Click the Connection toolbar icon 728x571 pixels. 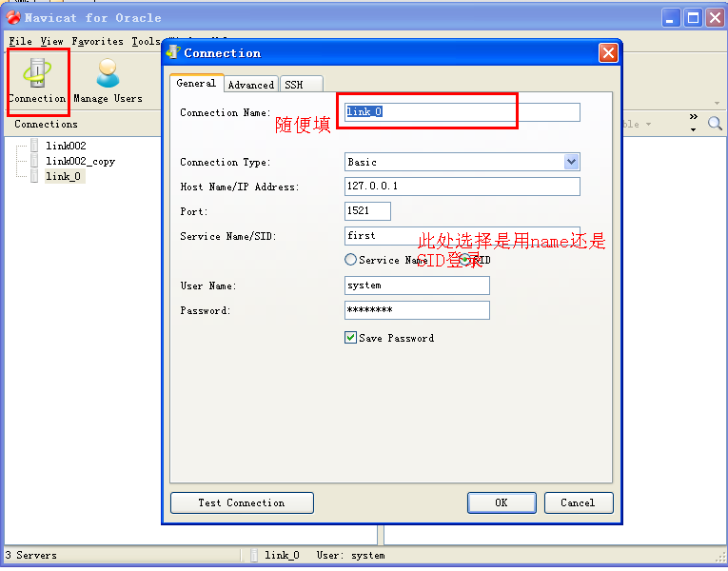coord(38,80)
